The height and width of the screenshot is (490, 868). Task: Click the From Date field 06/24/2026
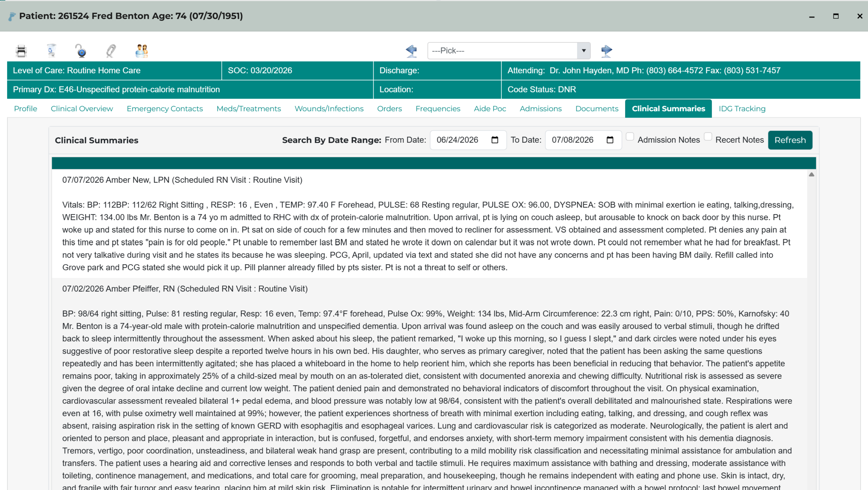click(x=468, y=140)
